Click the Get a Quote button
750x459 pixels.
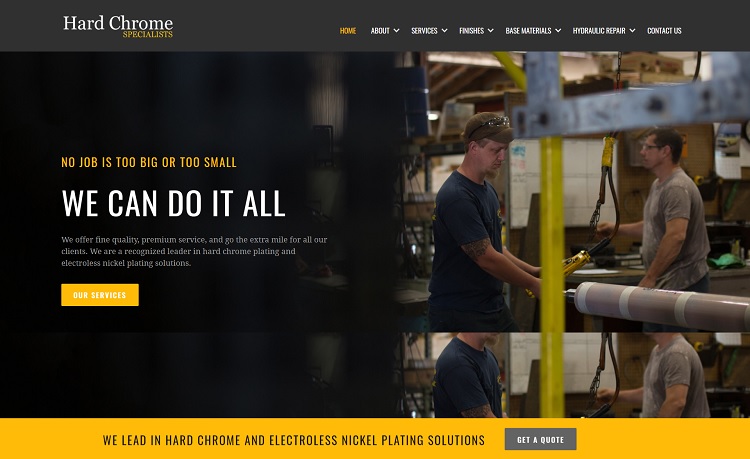pos(540,439)
